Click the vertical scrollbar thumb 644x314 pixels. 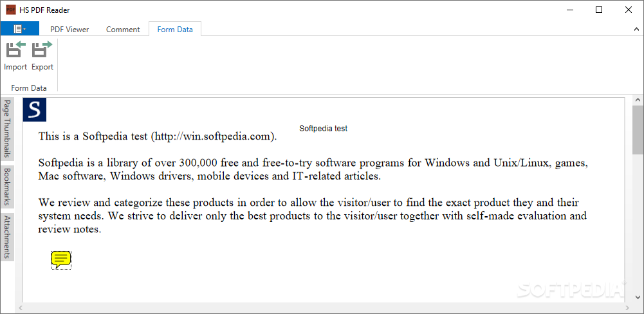pos(638,129)
